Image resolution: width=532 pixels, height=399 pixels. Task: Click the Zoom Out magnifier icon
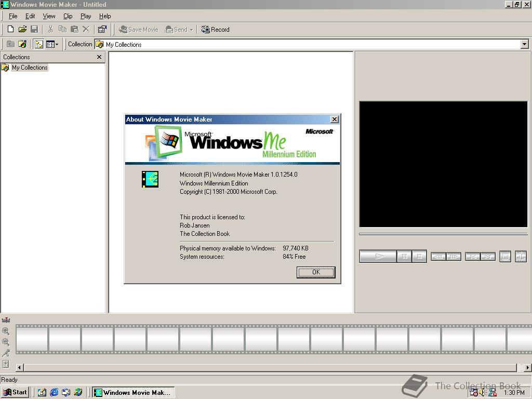click(x=6, y=342)
